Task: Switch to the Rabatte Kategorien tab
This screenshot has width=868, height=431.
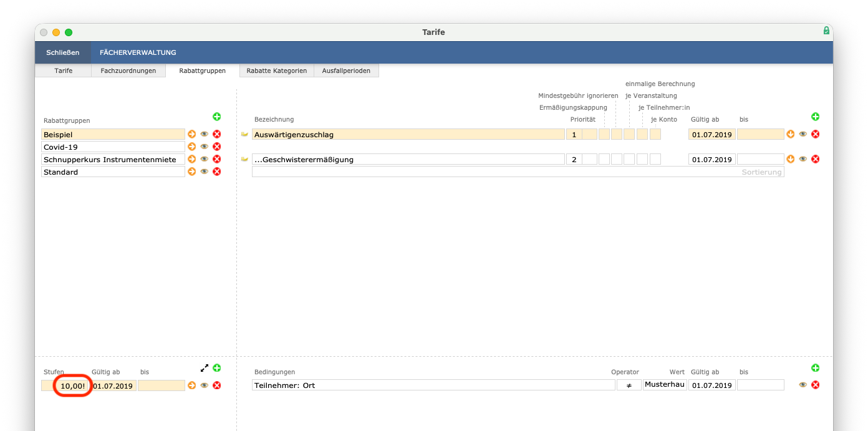Action: [276, 70]
